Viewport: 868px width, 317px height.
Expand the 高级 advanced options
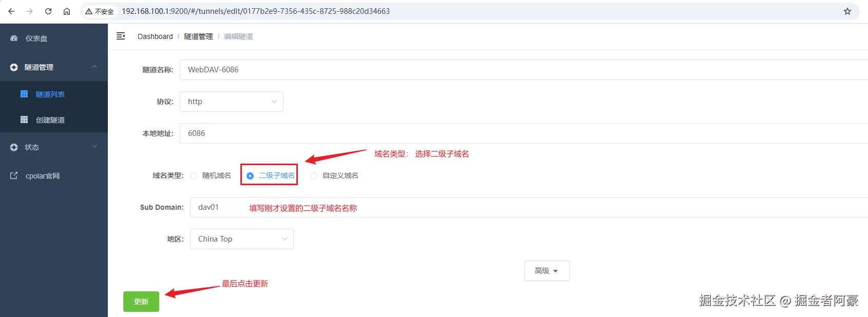(x=547, y=271)
